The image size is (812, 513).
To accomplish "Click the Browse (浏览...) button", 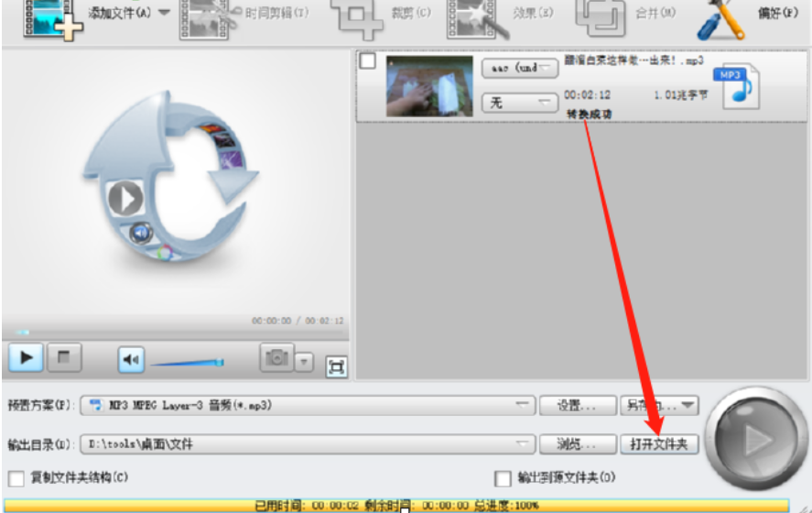I will [x=578, y=444].
